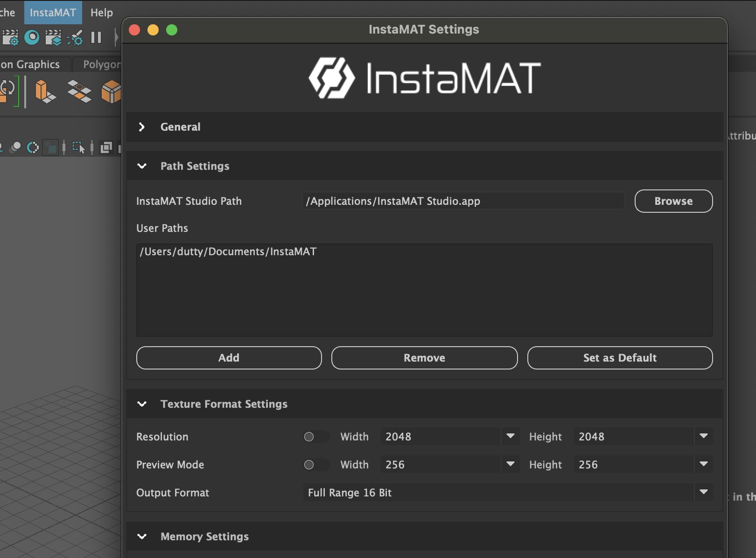Click the anti-aliasing teal circle icon
Screen dimensions: 756x558
pyautogui.click(x=33, y=147)
